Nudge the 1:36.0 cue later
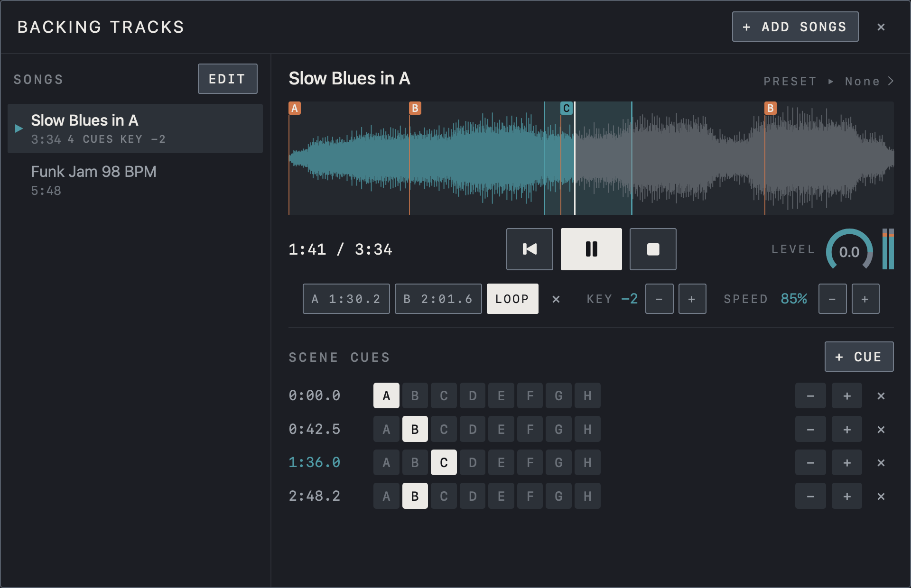The width and height of the screenshot is (911, 588). click(847, 462)
